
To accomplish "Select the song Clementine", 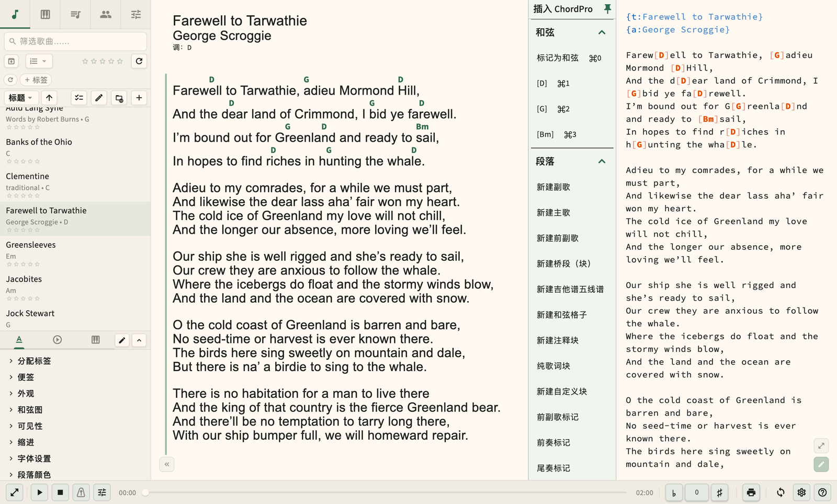I will pos(75,185).
